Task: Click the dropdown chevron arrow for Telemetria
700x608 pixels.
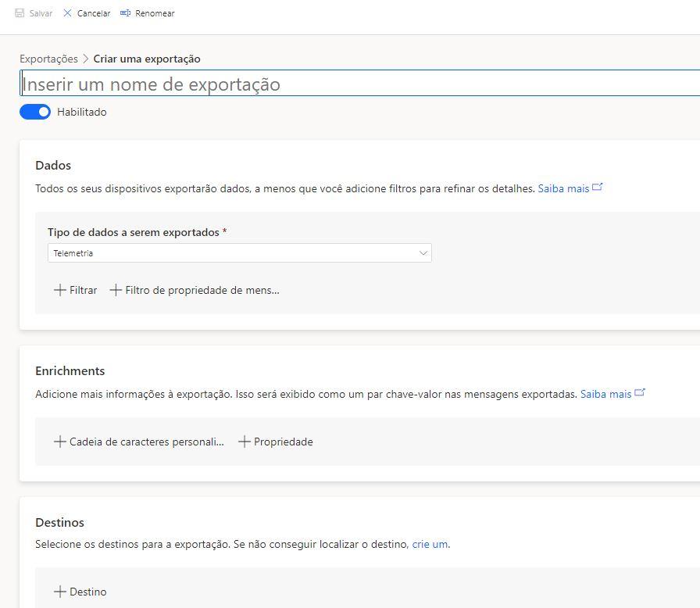Action: click(423, 253)
